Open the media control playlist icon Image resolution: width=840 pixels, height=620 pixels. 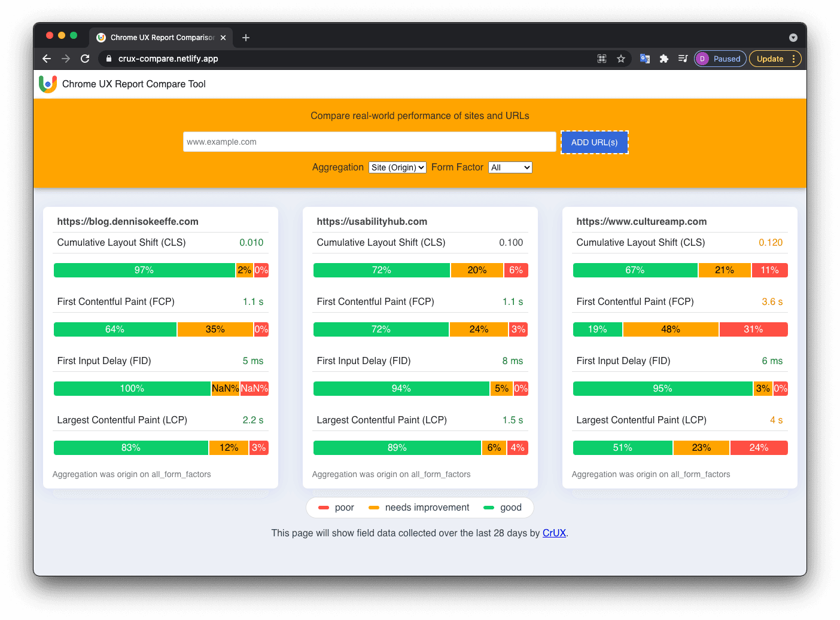(683, 59)
